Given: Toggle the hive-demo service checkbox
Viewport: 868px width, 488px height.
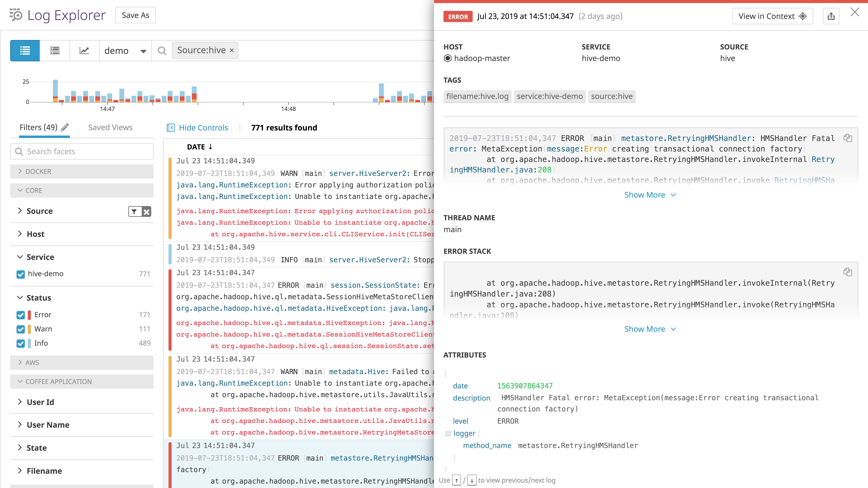Looking at the screenshot, I should (x=21, y=274).
